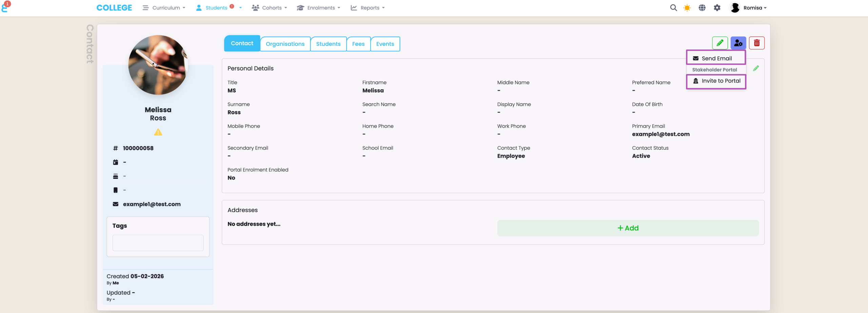Image resolution: width=868 pixels, height=313 pixels.
Task: Click into the Tags input field
Action: point(158,243)
